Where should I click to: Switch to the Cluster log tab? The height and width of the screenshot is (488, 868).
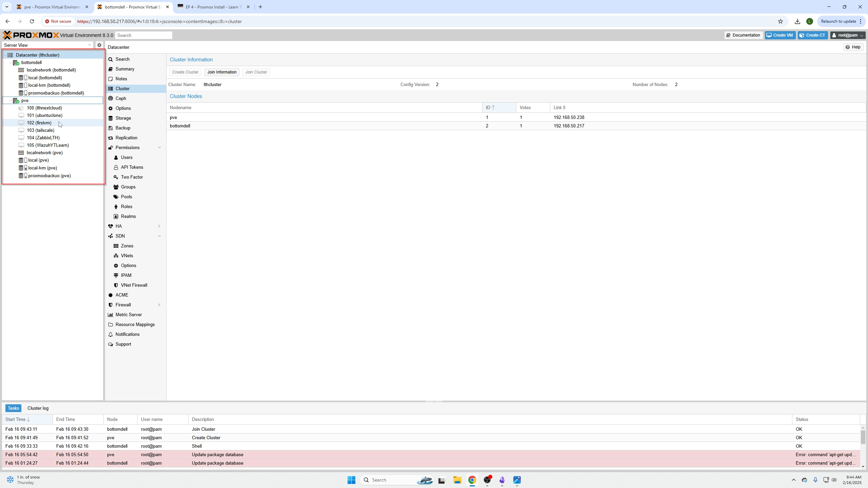[x=38, y=408]
